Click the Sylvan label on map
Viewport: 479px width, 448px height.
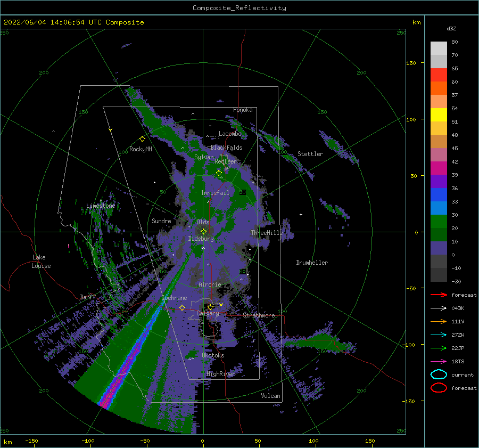pos(204,157)
